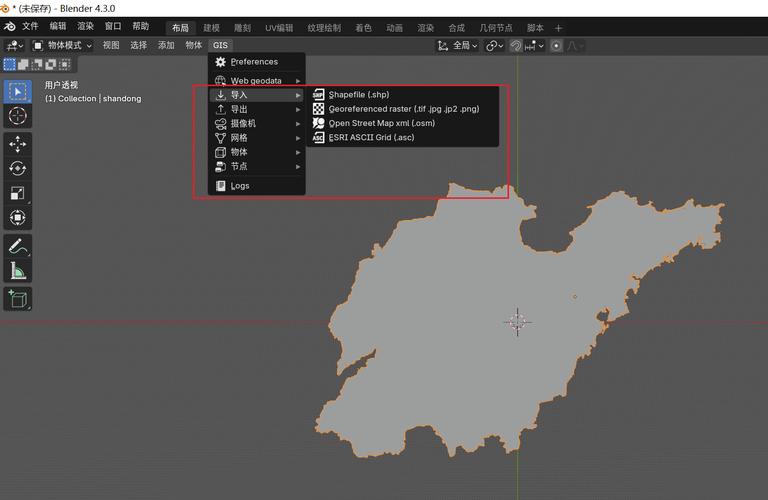Switch to the 动画 workspace tab

(x=394, y=28)
